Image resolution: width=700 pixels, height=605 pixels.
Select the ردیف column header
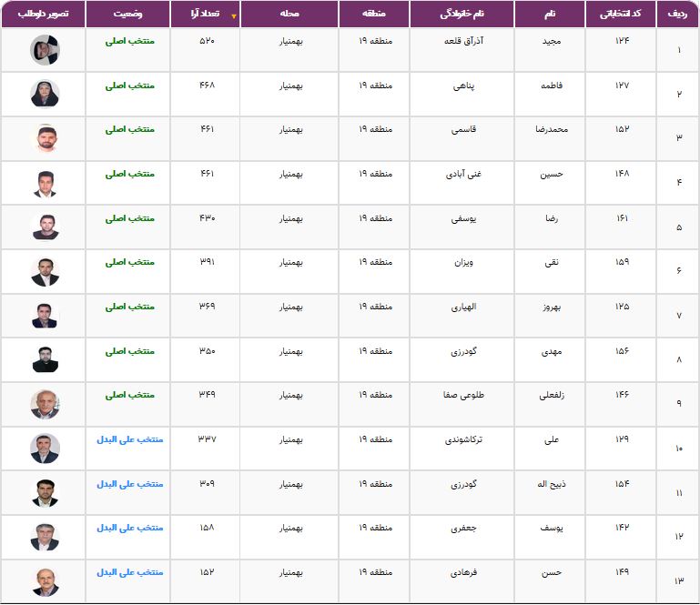tap(677, 14)
